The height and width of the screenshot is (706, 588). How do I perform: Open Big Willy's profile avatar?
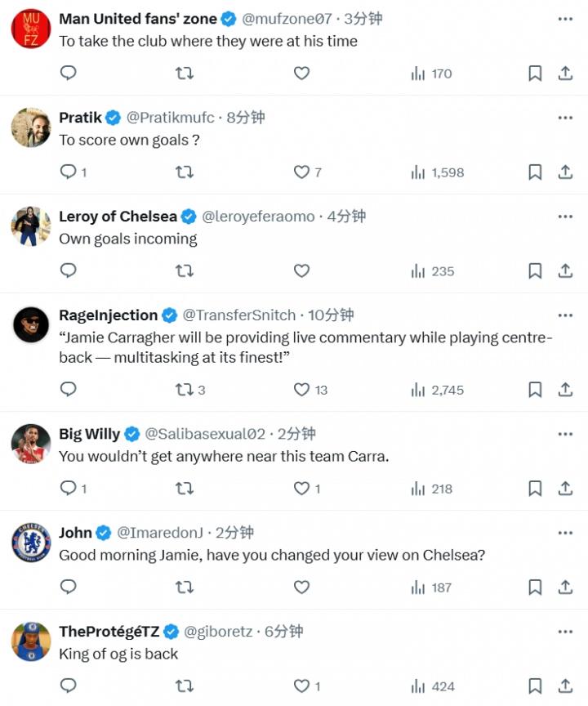click(30, 444)
